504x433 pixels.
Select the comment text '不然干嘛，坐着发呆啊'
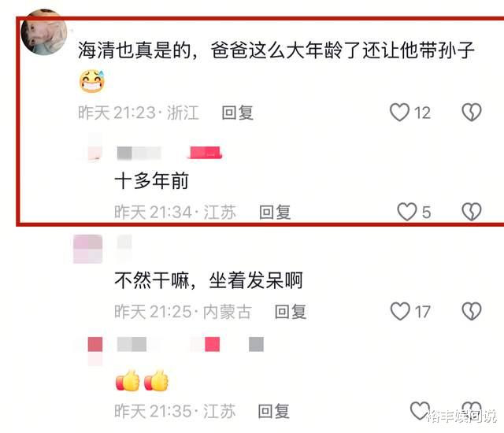(208, 280)
